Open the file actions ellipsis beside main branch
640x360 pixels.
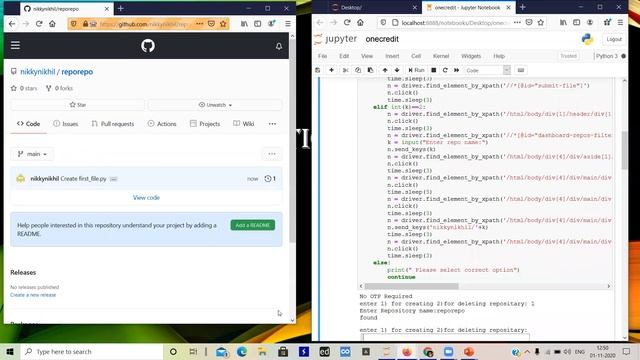point(272,154)
